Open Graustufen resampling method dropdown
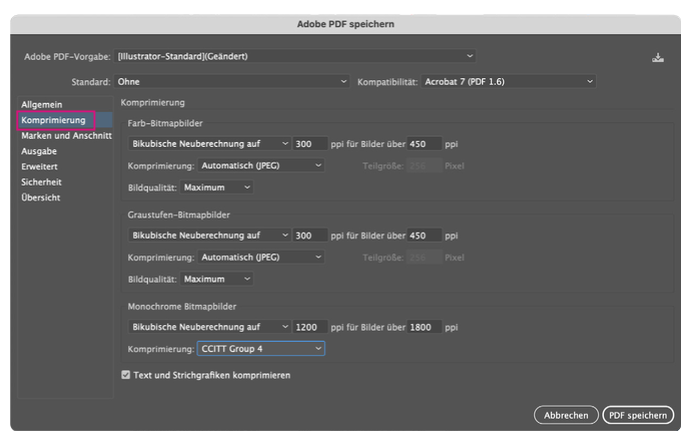Image resolution: width=700 pixels, height=448 pixels. point(209,236)
